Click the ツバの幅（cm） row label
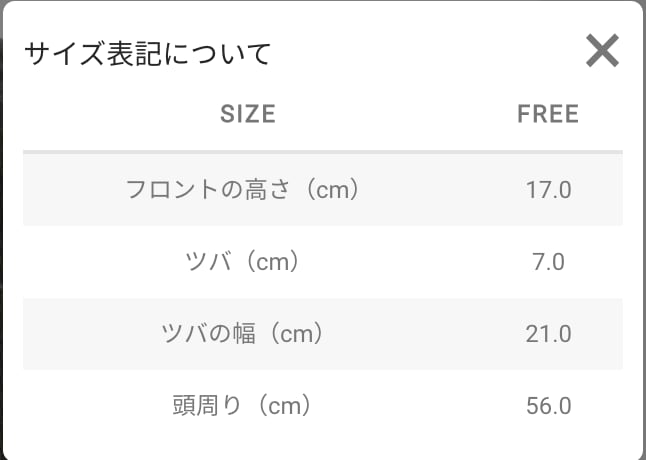The image size is (646, 460). [x=244, y=334]
